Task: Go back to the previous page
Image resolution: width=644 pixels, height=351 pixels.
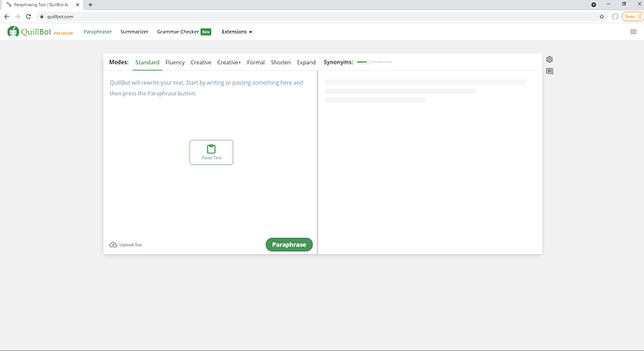Action: point(7,17)
